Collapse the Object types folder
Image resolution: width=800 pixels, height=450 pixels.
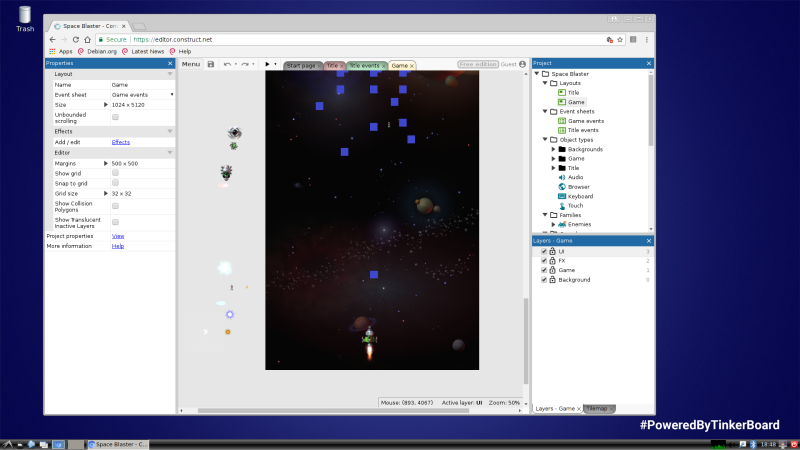coord(545,139)
